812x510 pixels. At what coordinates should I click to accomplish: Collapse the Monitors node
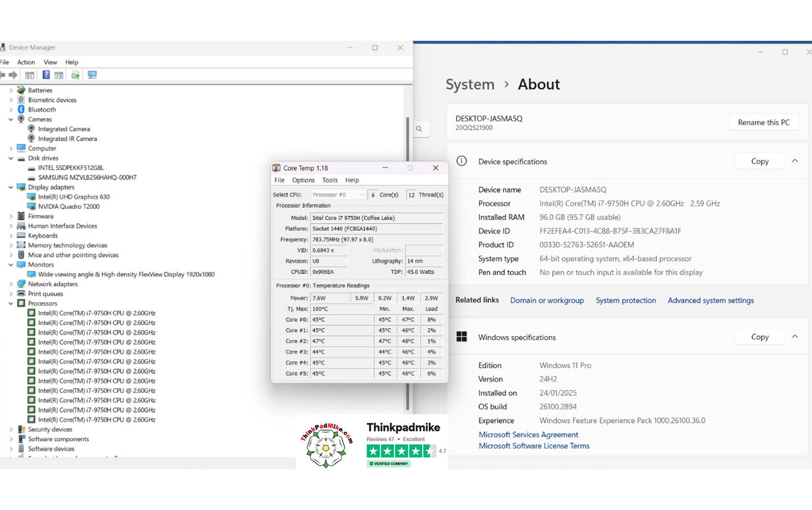[11, 265]
